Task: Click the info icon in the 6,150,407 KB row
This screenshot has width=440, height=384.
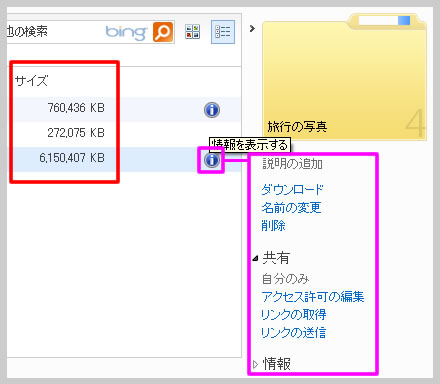Action: point(212,160)
